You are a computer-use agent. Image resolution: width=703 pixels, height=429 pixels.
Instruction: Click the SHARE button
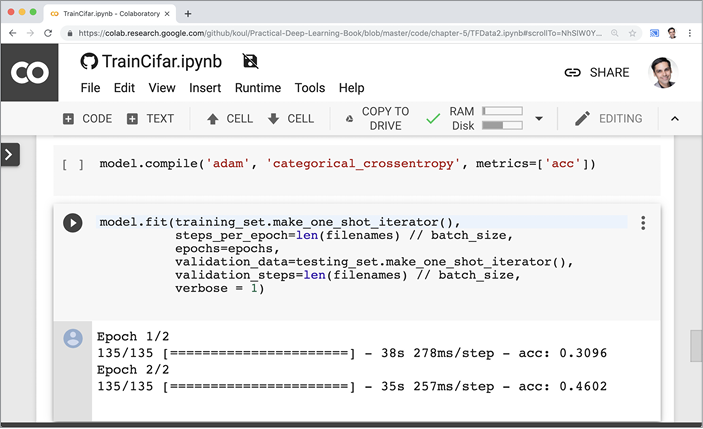point(595,73)
